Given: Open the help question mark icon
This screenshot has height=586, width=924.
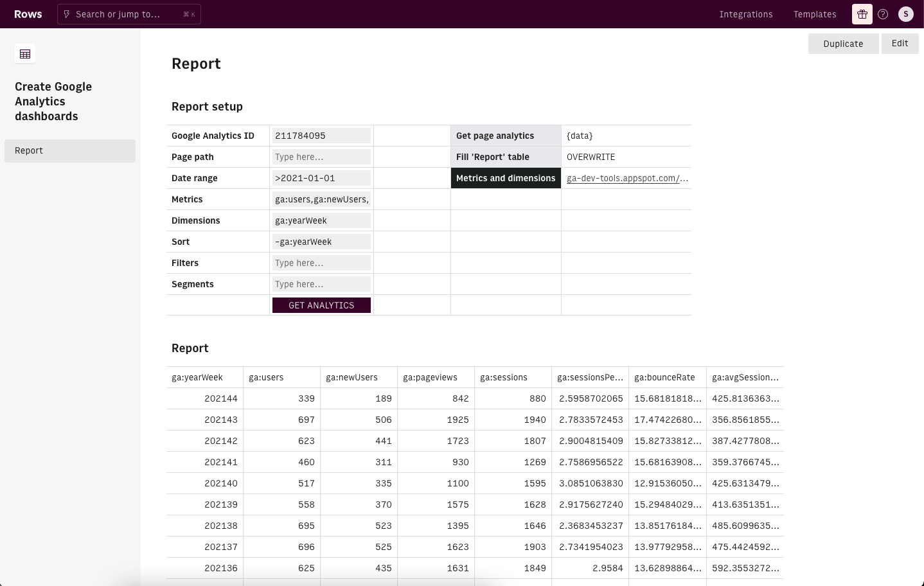Looking at the screenshot, I should pos(883,14).
